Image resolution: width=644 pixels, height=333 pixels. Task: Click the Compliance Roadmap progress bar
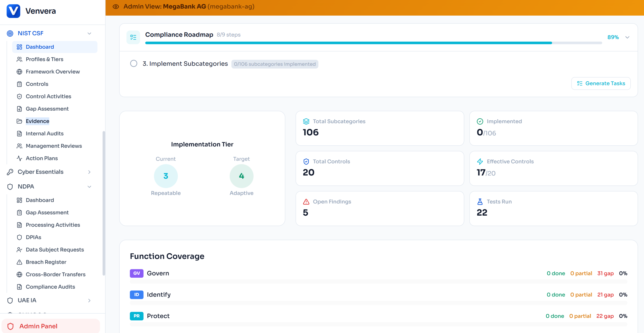point(373,43)
